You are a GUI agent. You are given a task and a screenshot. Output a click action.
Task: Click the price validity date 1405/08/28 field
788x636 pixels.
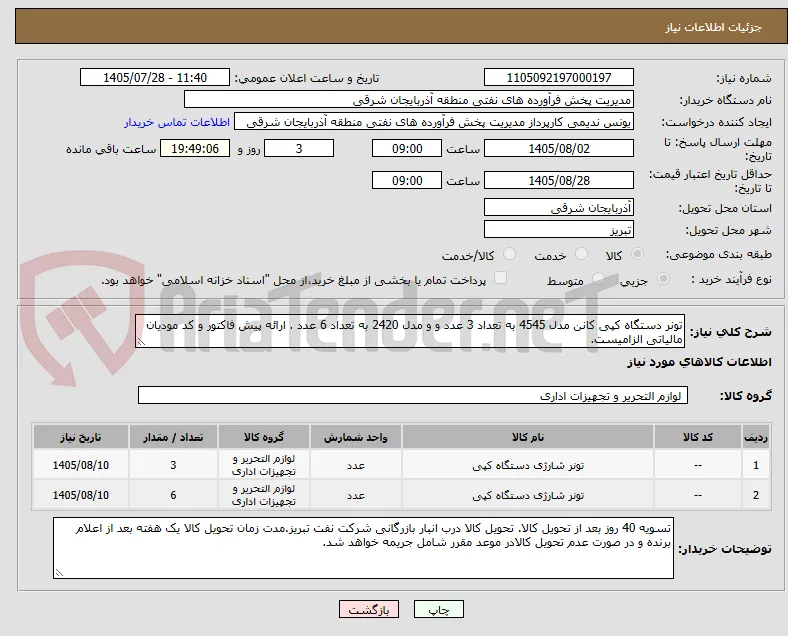(558, 180)
